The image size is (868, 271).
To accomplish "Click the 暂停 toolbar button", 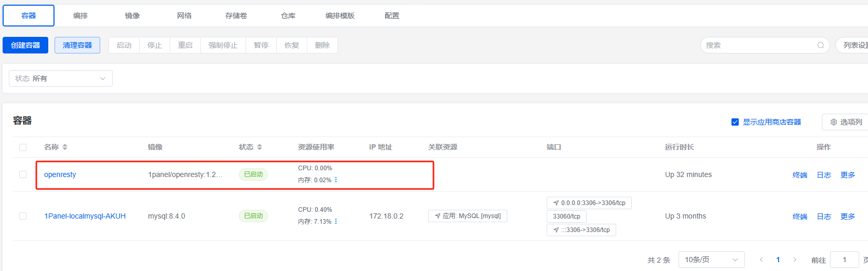I will 261,45.
